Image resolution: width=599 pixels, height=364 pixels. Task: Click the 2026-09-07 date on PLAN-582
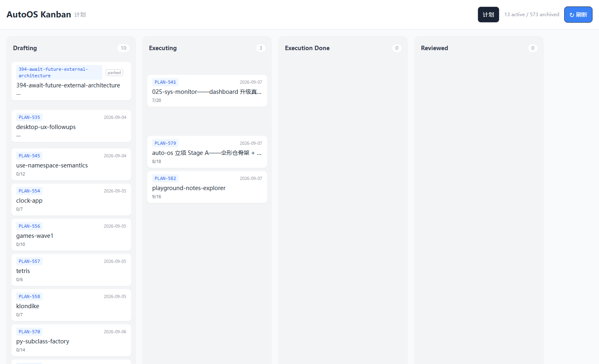[251, 178]
